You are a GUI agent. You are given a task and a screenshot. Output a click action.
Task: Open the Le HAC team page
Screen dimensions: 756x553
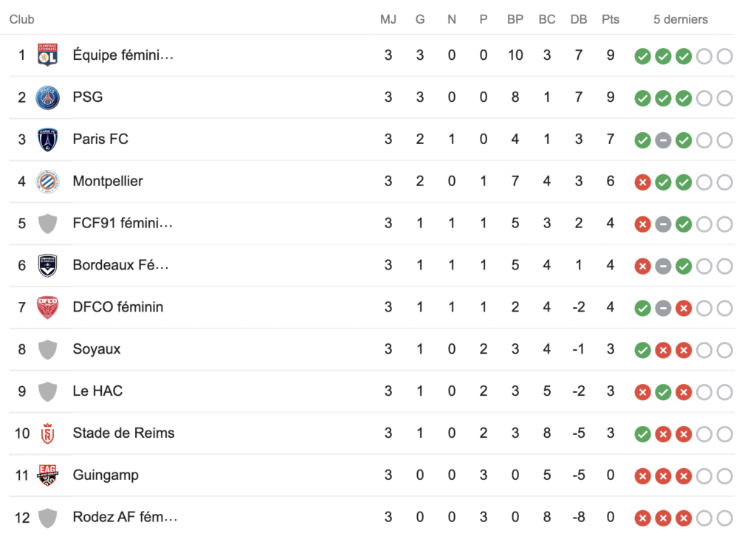[x=97, y=391]
